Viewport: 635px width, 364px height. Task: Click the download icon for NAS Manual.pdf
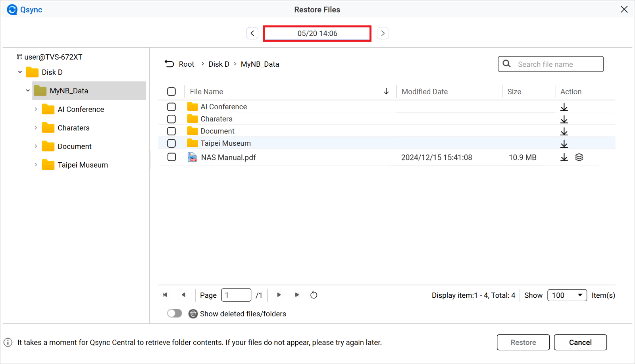564,157
